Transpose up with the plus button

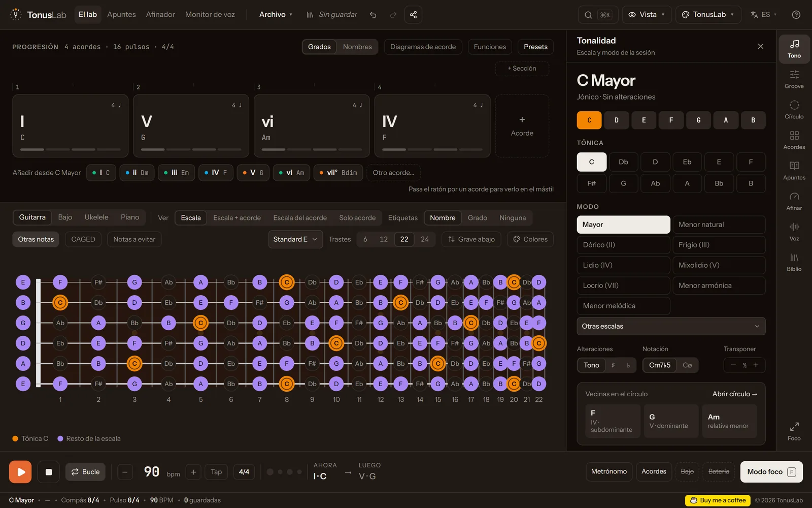click(756, 365)
